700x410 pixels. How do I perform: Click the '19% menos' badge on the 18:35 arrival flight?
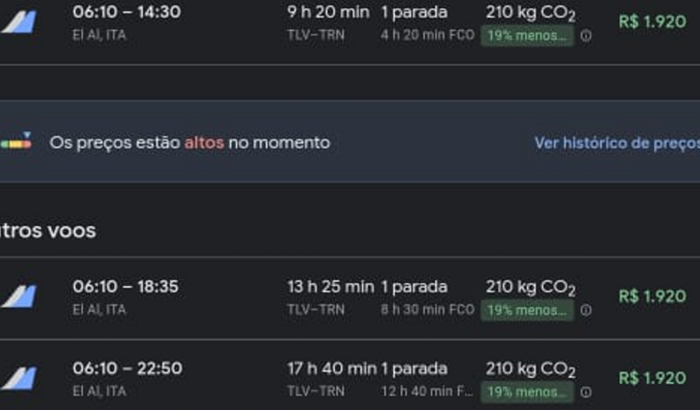527,310
